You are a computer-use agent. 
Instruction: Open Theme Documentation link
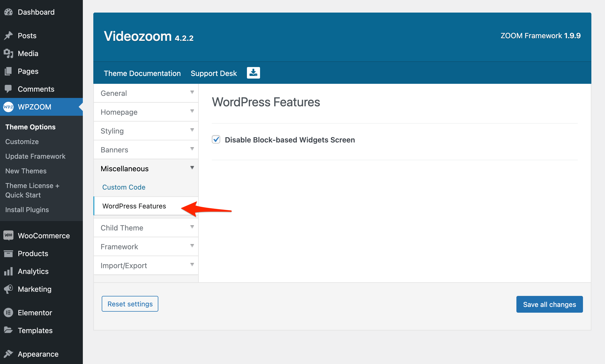tap(142, 73)
